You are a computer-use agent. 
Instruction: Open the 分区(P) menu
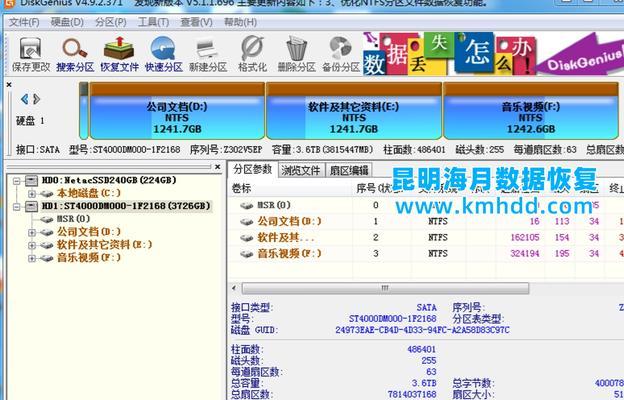point(111,22)
